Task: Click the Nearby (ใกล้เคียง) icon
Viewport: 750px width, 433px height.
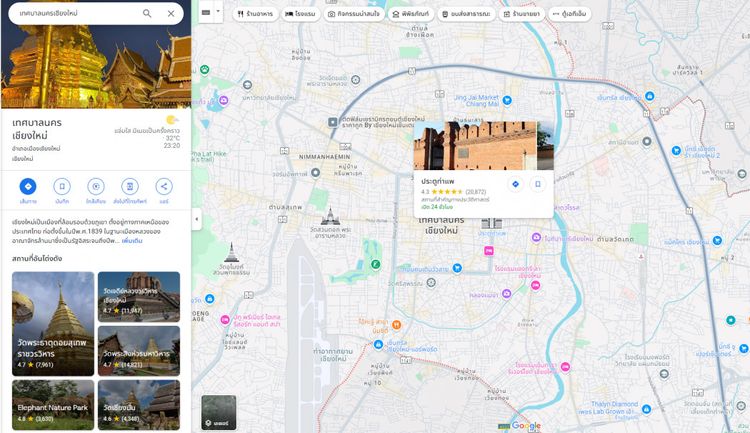Action: coord(96,186)
